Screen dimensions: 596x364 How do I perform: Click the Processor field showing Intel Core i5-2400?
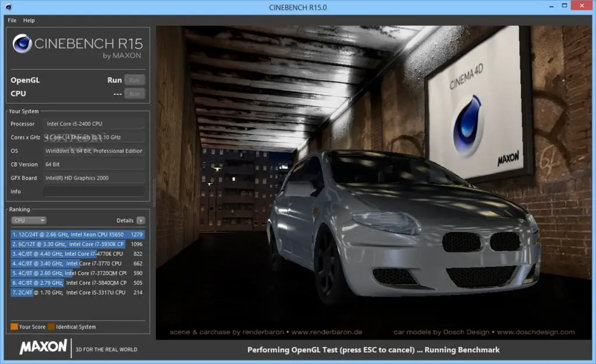(x=93, y=123)
